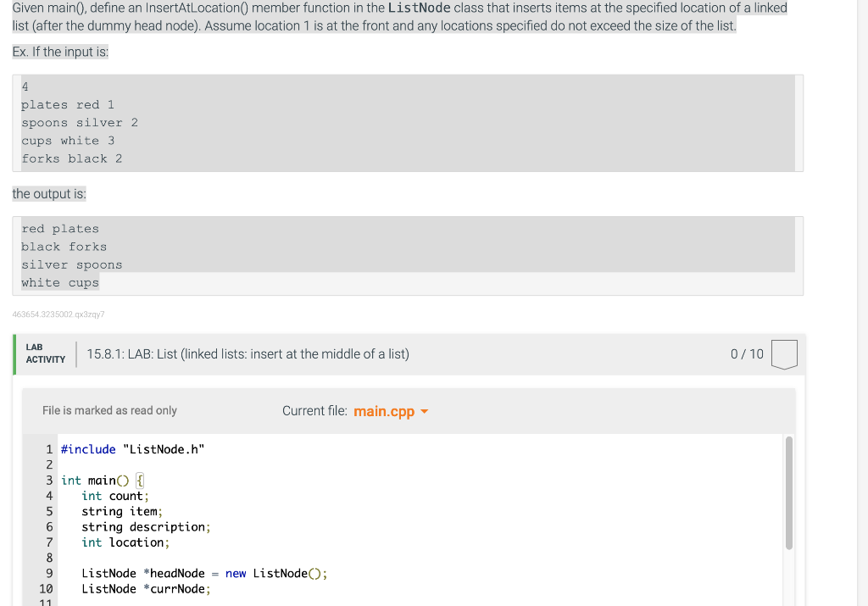Click the 0 / 10 score indicator
This screenshot has width=868, height=606.
tap(746, 353)
